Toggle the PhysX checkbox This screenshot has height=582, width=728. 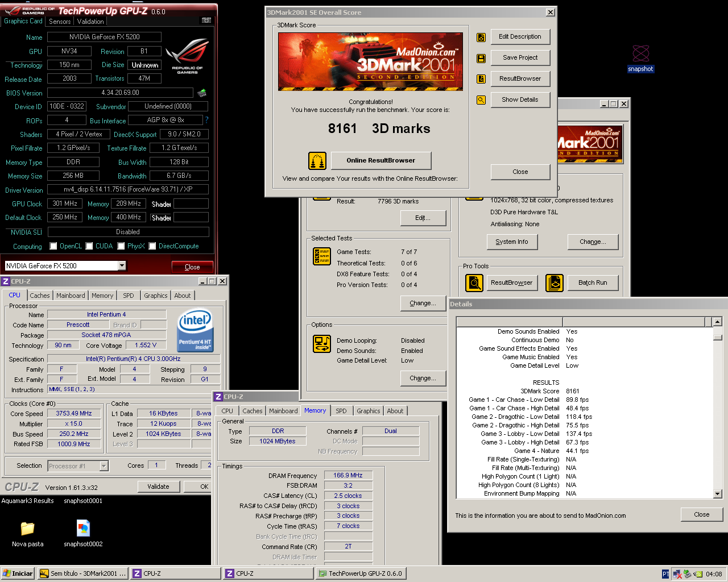121,246
